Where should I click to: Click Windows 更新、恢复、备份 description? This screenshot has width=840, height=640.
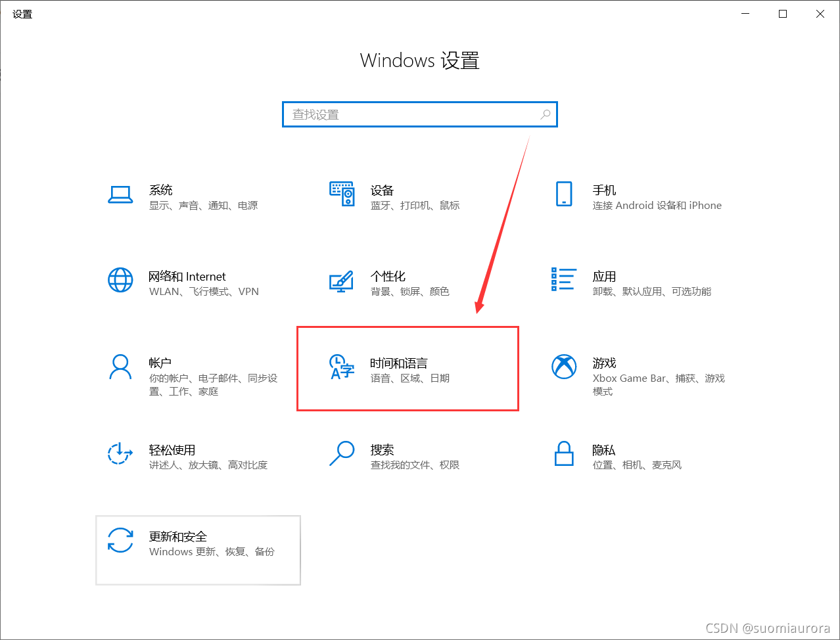tap(212, 552)
